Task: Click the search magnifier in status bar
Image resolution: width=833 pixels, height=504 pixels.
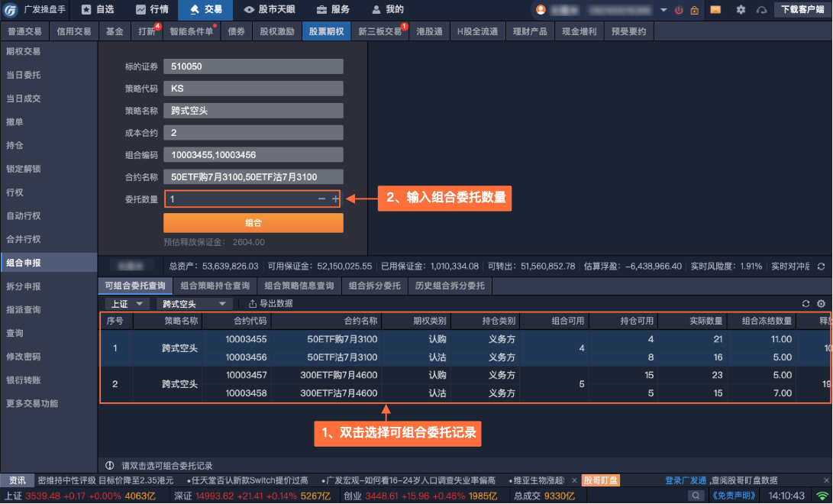Action: 696,496
